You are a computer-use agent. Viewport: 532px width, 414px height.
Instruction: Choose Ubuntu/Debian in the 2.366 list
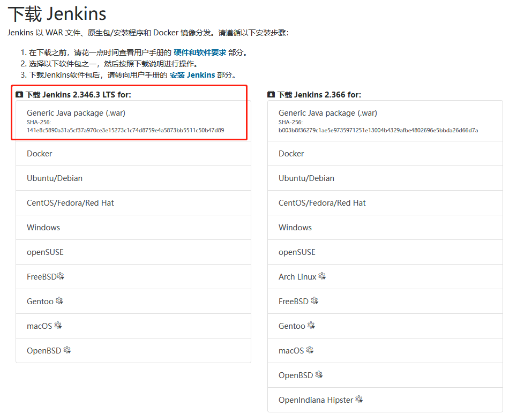click(385, 178)
